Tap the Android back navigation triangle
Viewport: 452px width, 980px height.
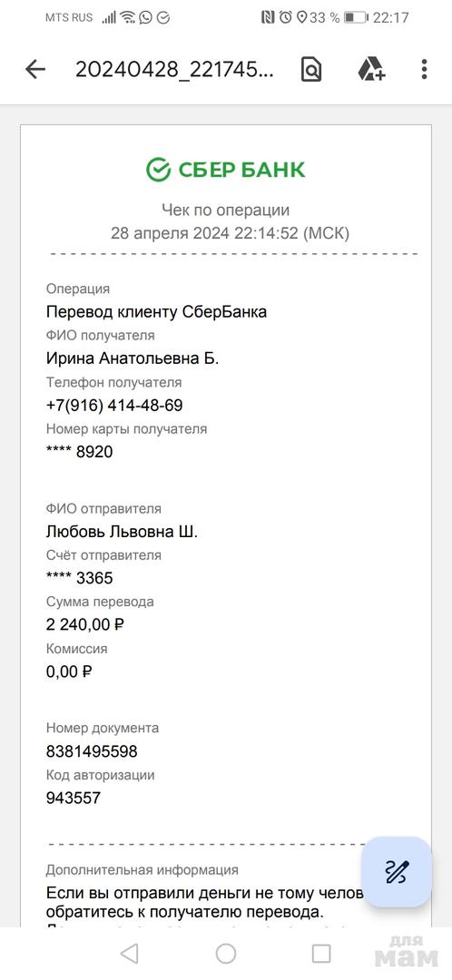130,953
